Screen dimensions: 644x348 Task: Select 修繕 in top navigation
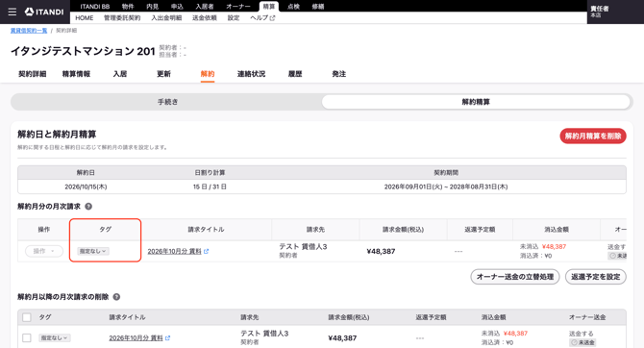[x=318, y=7]
